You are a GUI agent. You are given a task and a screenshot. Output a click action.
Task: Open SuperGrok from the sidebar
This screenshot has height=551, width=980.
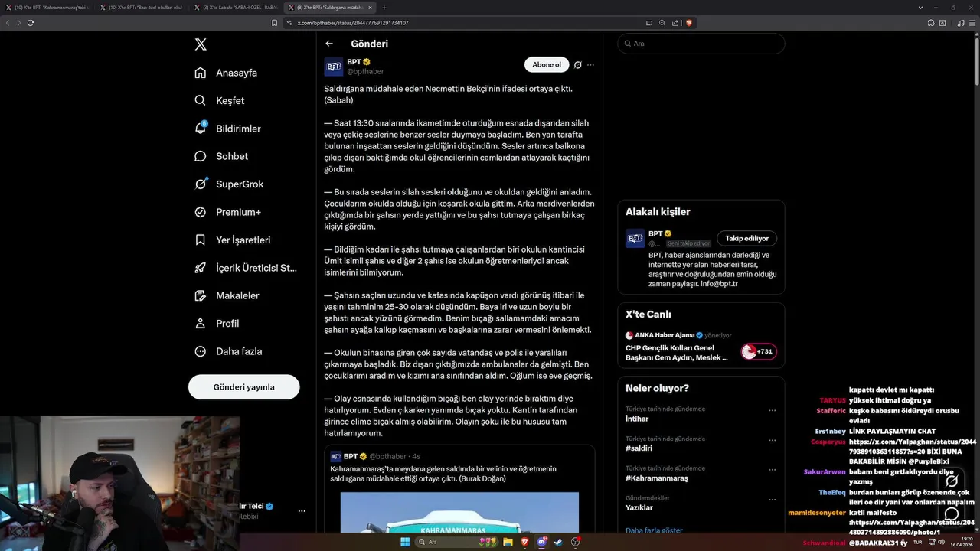click(x=228, y=184)
